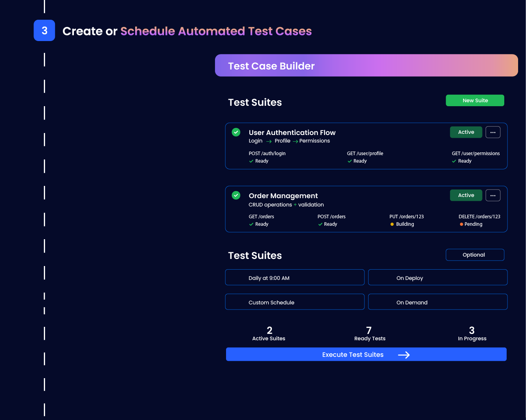
Task: Click the 3 In Progress statistic
Action: [x=472, y=334]
